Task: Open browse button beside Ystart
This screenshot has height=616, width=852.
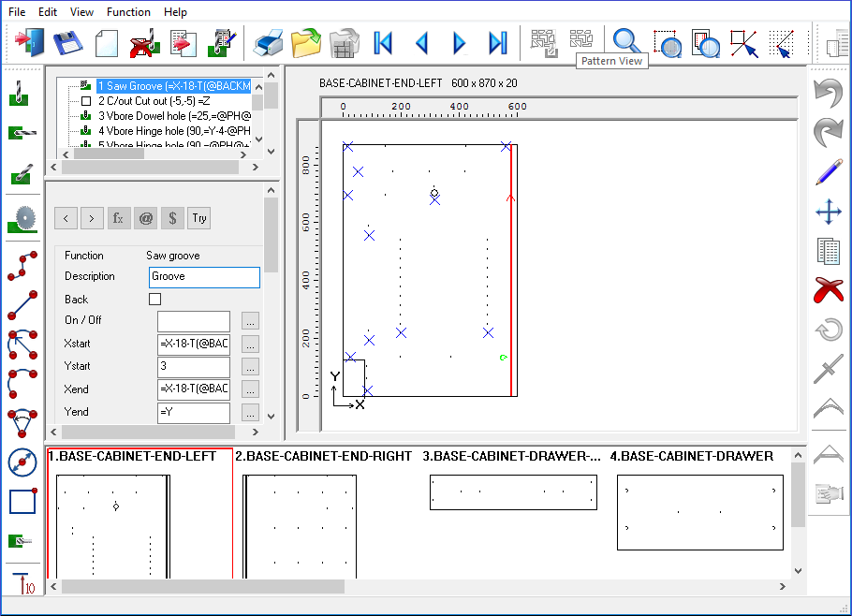Action: click(250, 367)
